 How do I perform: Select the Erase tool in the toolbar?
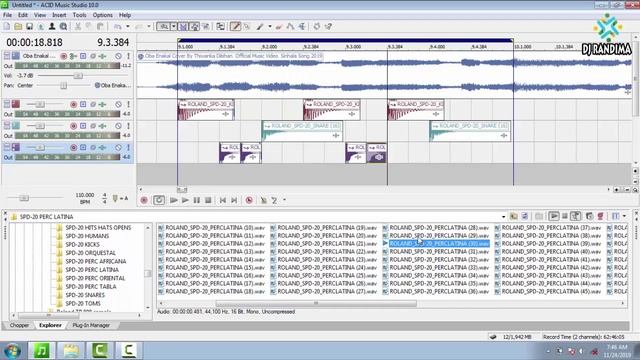coord(279,27)
